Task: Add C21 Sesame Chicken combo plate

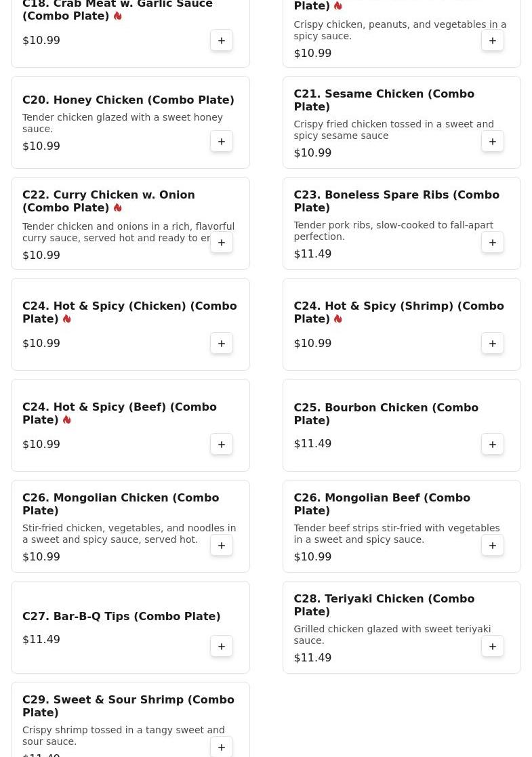Action: (x=493, y=142)
